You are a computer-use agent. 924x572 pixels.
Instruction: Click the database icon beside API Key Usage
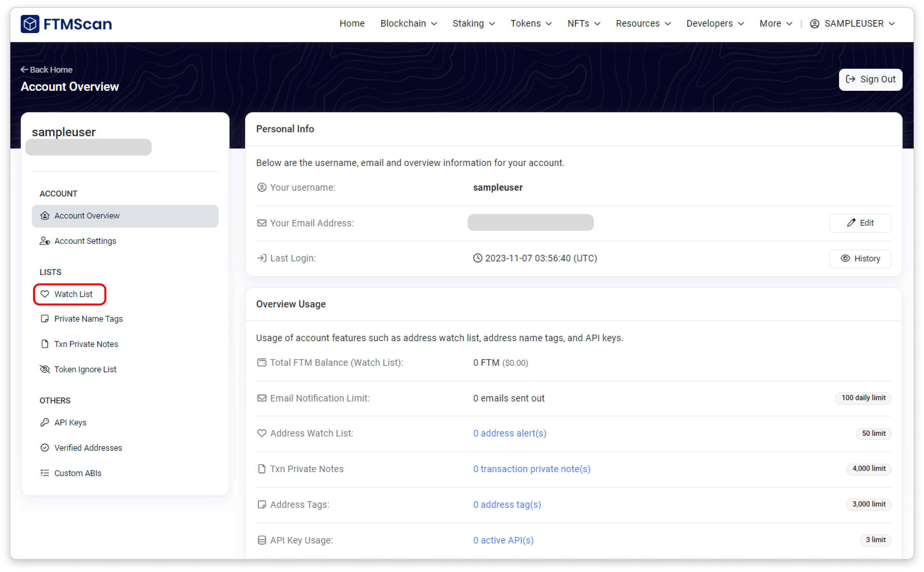261,540
